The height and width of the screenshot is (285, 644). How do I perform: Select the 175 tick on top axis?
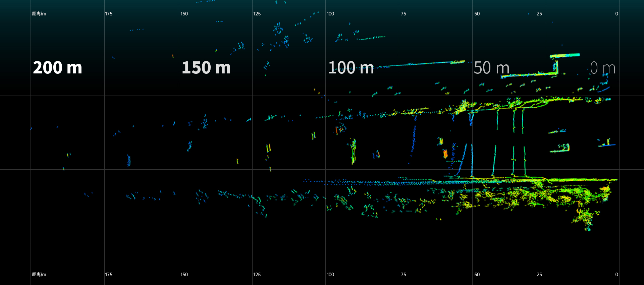tap(109, 14)
